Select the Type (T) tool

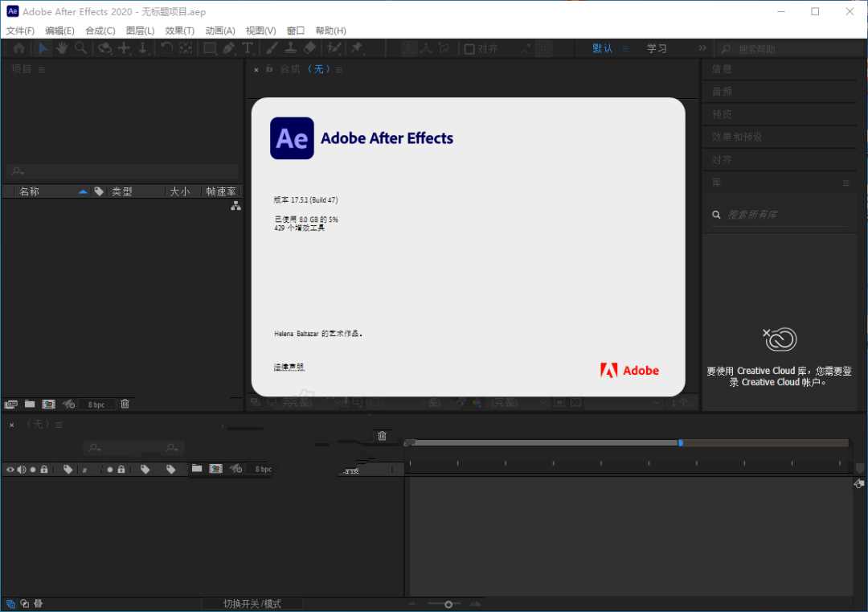(x=248, y=48)
